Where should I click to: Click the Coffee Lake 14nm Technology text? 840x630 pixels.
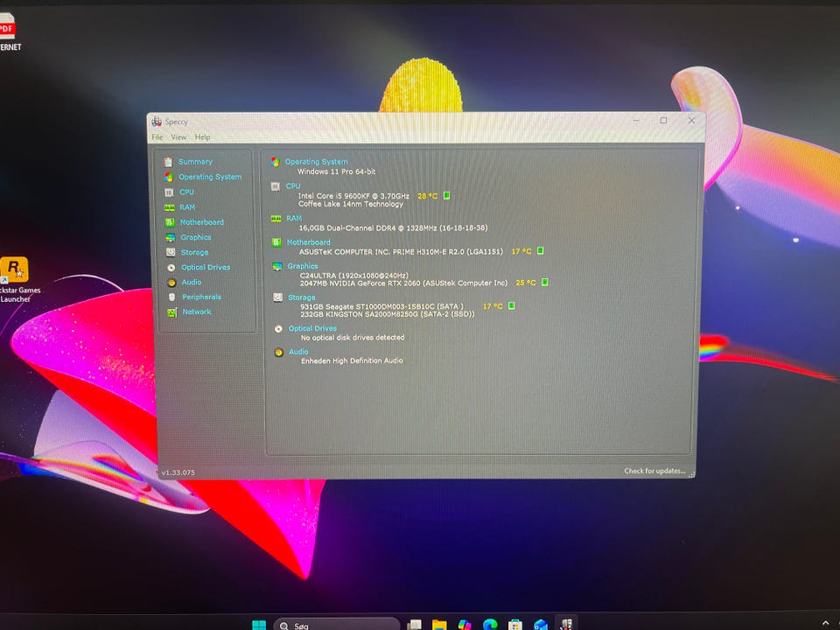pos(351,204)
